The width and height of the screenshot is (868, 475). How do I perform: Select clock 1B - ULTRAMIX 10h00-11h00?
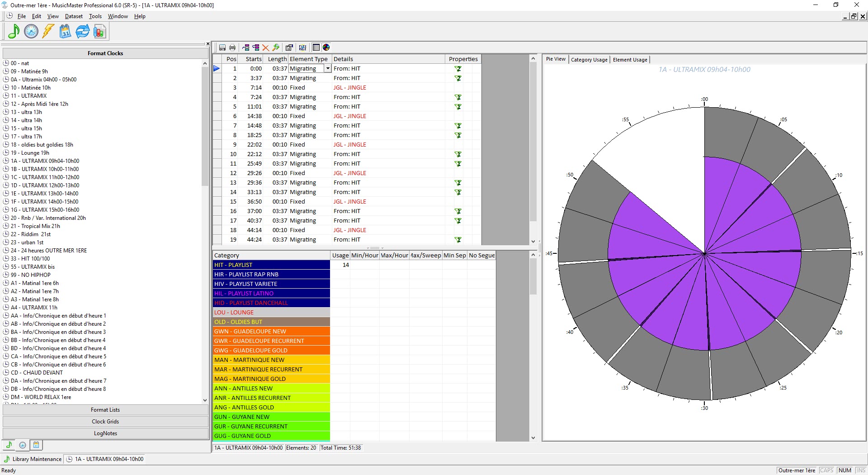point(45,169)
